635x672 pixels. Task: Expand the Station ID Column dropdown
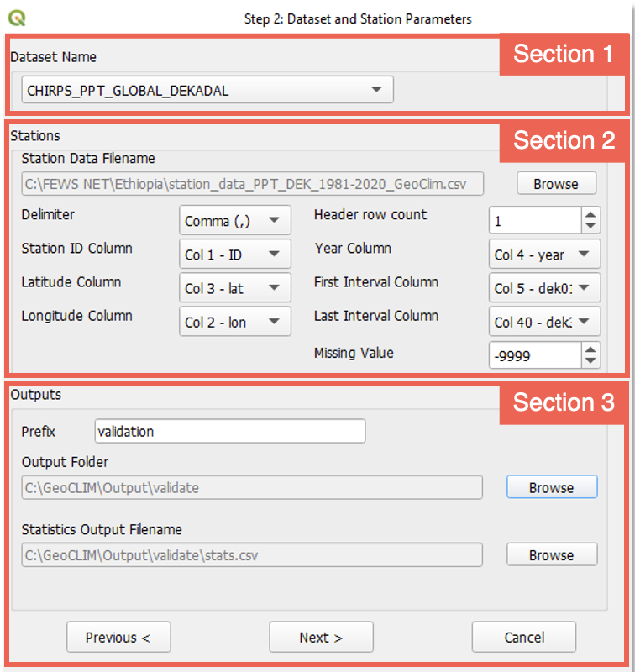234,255
